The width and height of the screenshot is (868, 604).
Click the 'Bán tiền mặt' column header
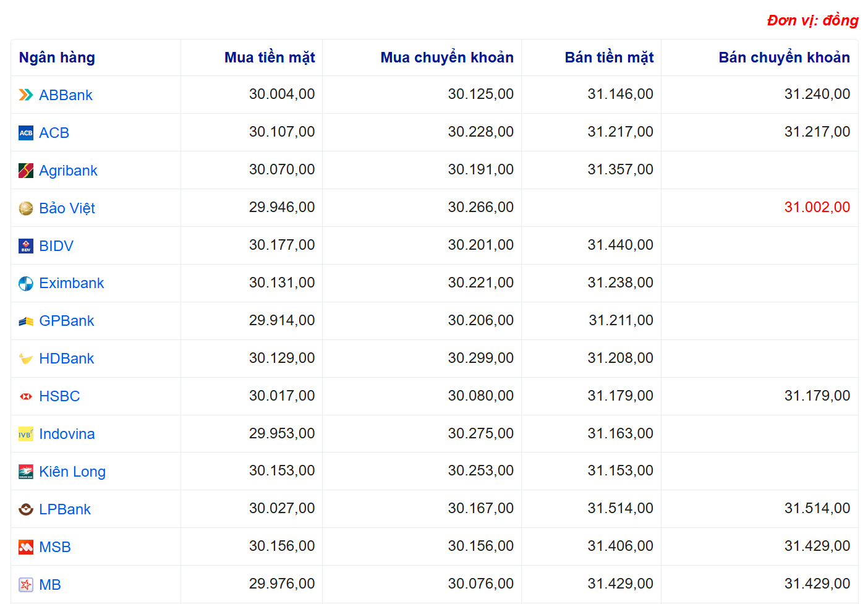(609, 57)
